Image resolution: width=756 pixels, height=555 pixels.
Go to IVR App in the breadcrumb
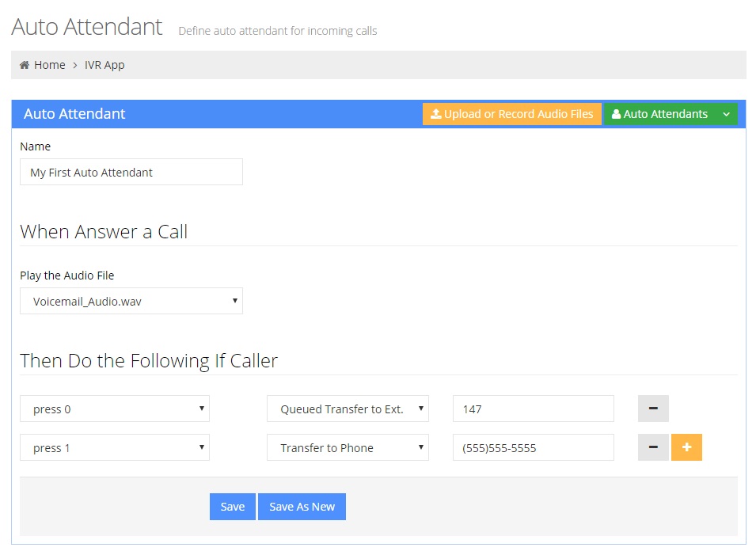(104, 65)
